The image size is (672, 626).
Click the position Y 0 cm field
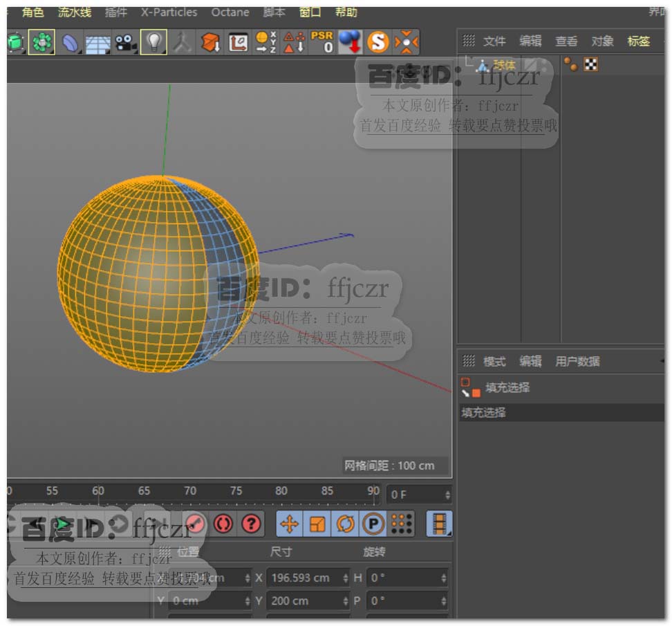click(x=209, y=601)
